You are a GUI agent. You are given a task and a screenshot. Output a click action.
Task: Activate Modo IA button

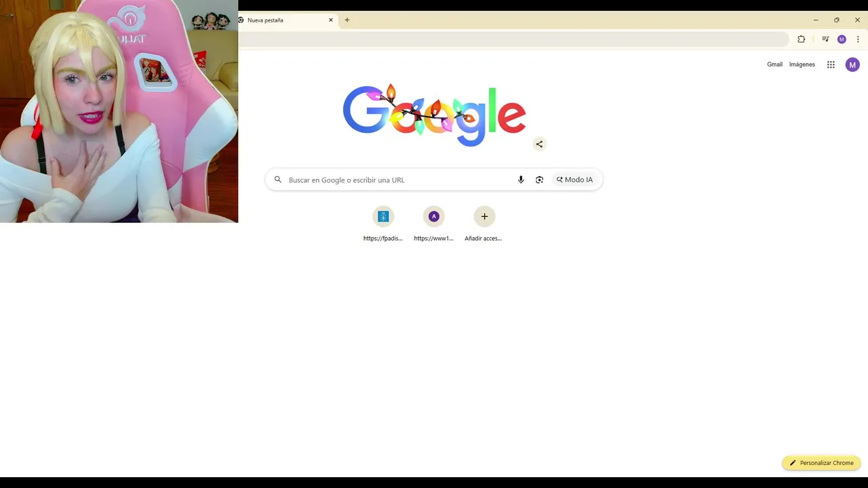click(574, 180)
